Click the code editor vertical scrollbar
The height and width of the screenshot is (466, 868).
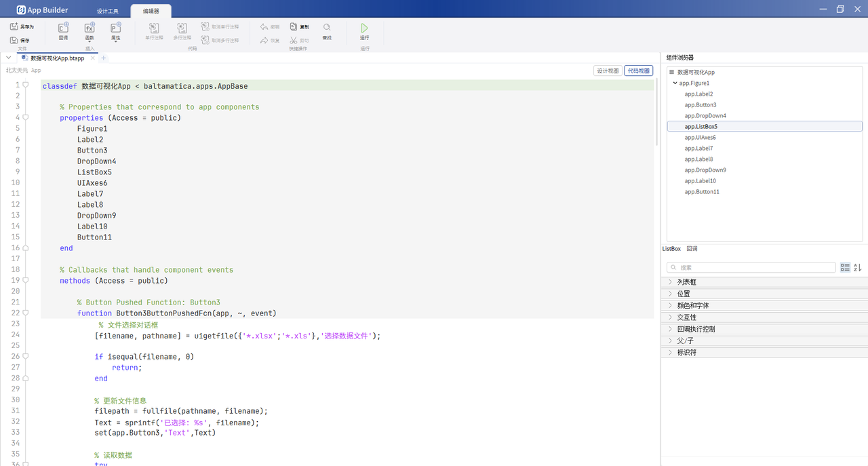coord(657,112)
